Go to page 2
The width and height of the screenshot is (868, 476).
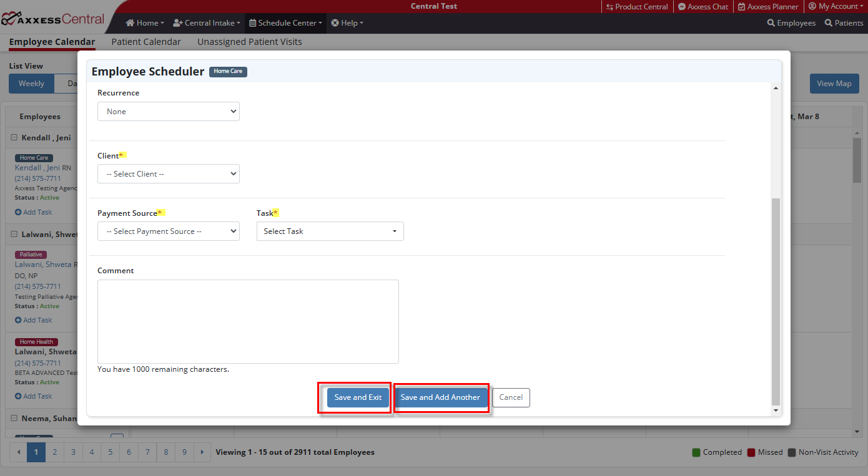[55, 452]
